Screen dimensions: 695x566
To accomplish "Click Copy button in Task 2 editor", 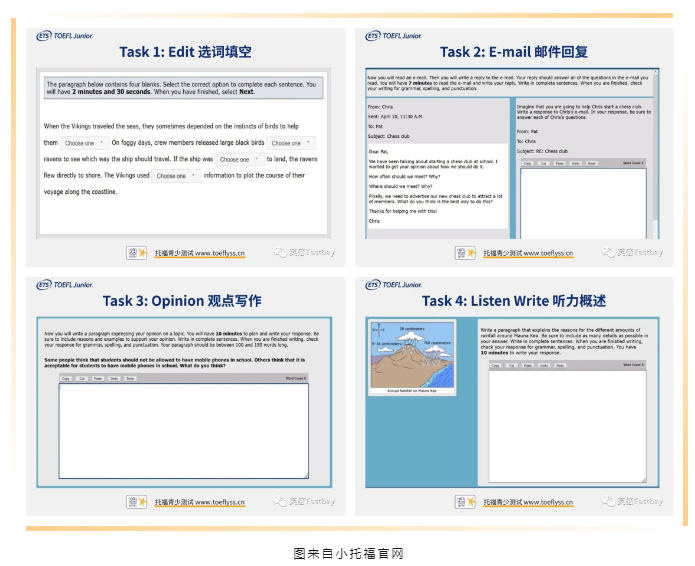I will (527, 163).
